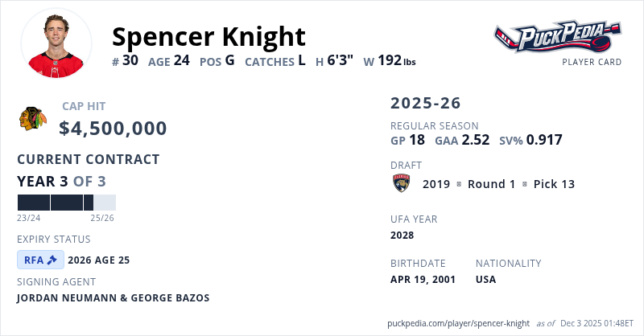Click the UFA year 2028 value

(402, 235)
